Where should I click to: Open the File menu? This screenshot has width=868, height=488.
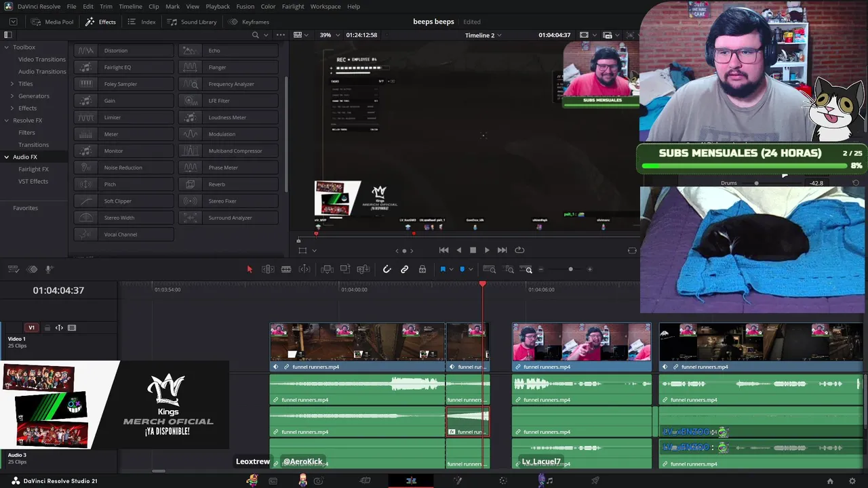(x=71, y=6)
